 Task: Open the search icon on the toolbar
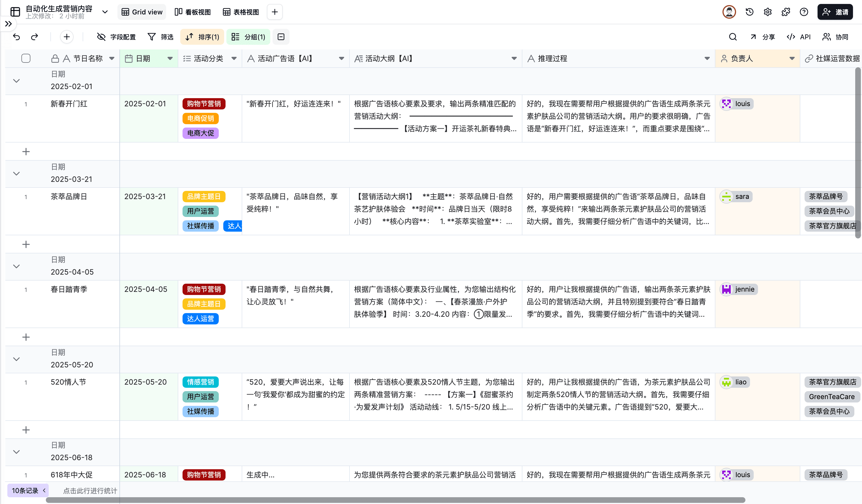[x=732, y=36]
